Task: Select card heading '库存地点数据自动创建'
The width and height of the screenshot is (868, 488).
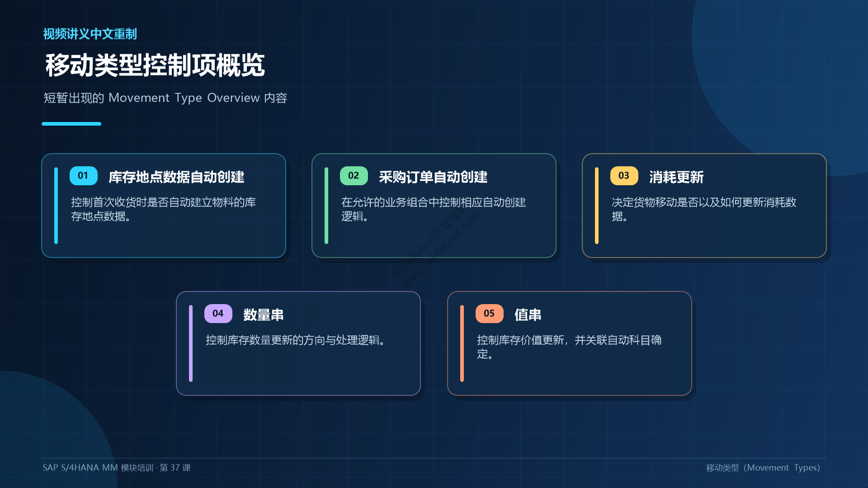Action: tap(176, 177)
